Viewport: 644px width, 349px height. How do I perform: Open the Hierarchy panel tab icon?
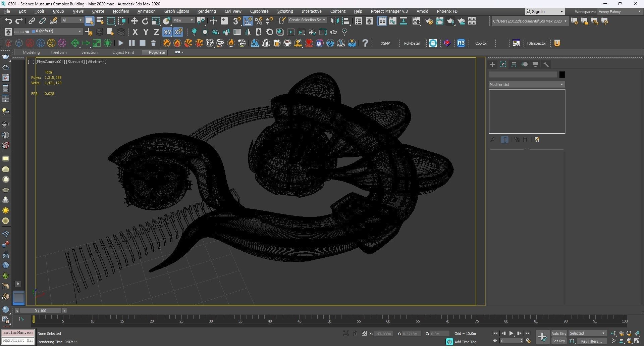(514, 64)
